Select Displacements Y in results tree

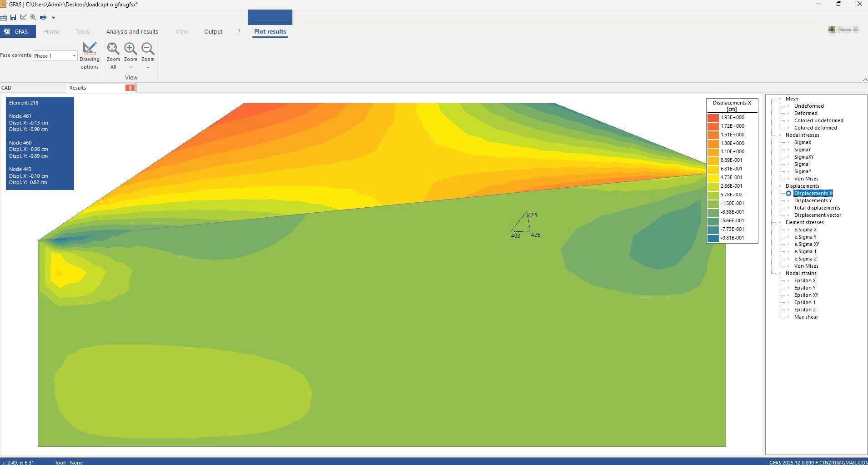pos(813,200)
